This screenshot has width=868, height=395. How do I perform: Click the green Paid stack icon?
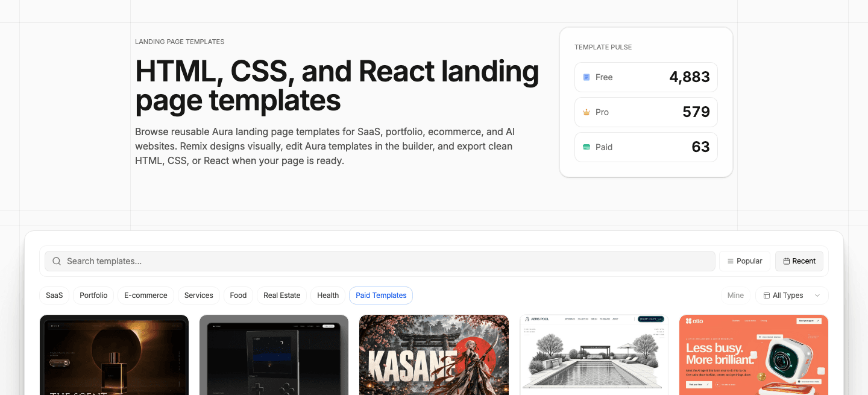tap(587, 147)
